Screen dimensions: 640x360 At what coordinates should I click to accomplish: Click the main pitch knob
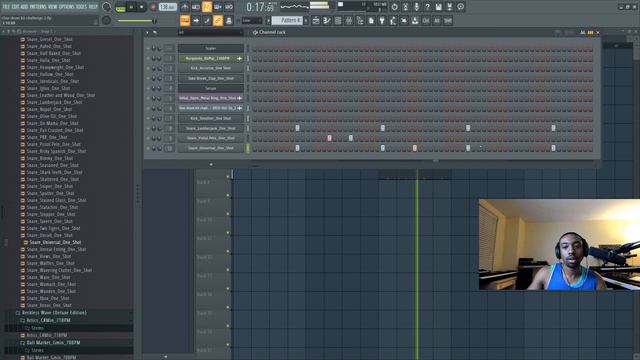107,20
